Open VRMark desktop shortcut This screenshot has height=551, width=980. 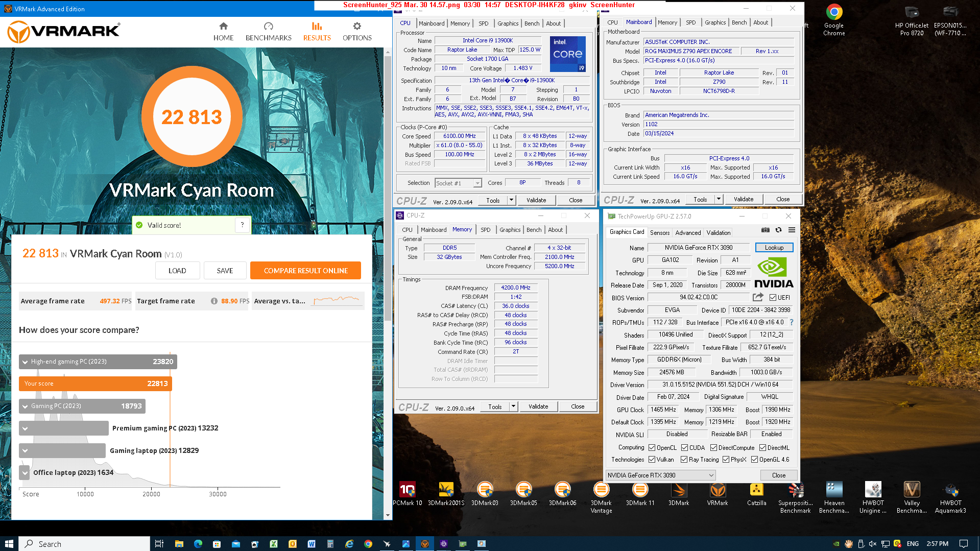[x=718, y=494]
